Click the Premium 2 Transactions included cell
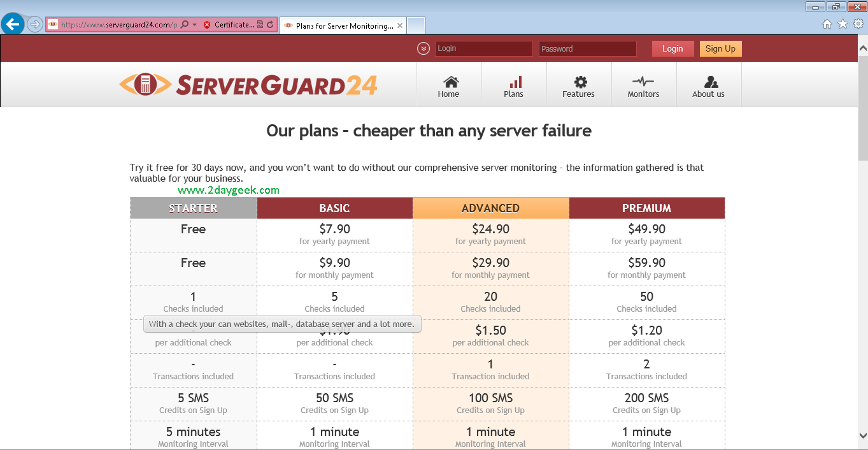The height and width of the screenshot is (450, 868). [647, 370]
